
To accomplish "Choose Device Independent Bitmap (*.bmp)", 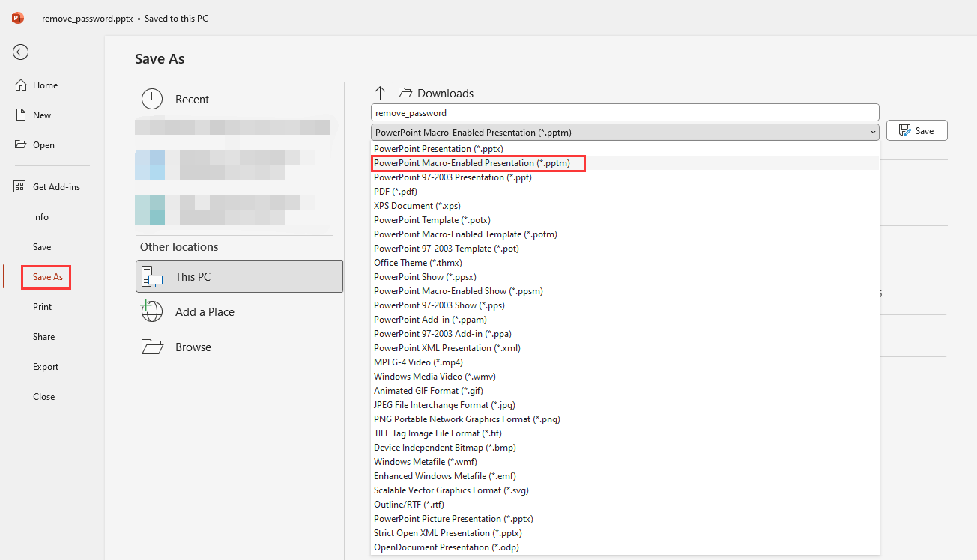I will 625,448.
